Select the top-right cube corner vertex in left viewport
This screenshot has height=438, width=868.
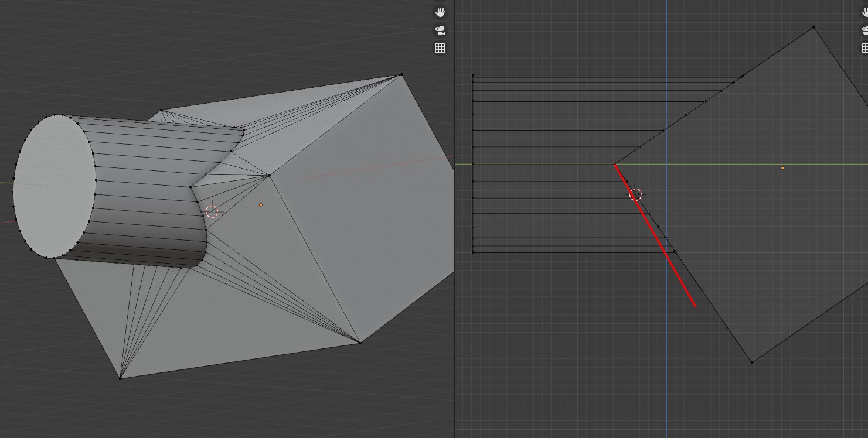click(401, 74)
